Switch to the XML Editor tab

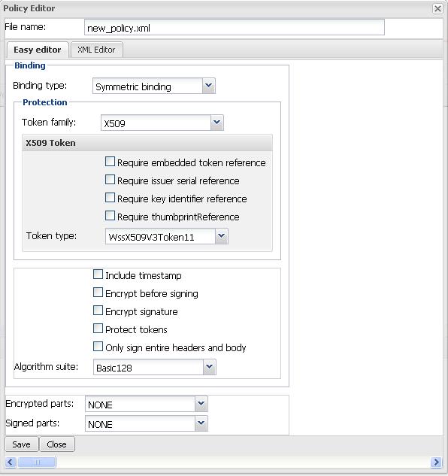(96, 50)
